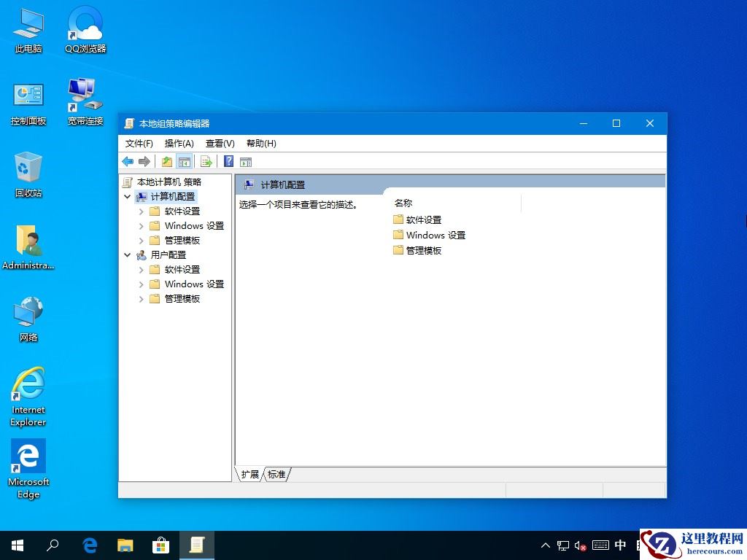Open the 文件(F) menu

point(139,143)
